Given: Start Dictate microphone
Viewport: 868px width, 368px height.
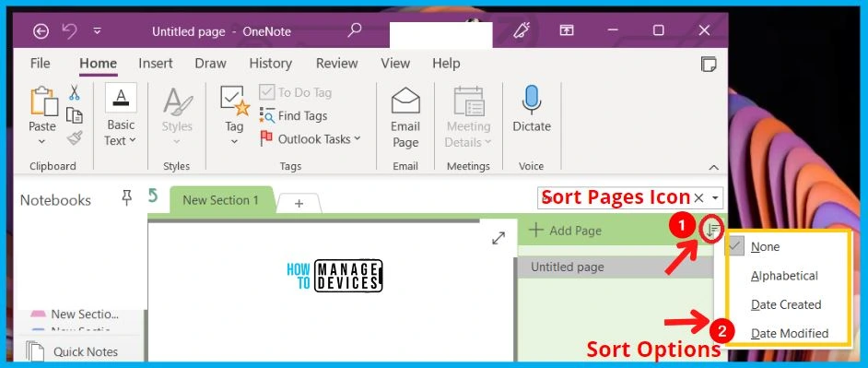Looking at the screenshot, I should click(x=532, y=109).
